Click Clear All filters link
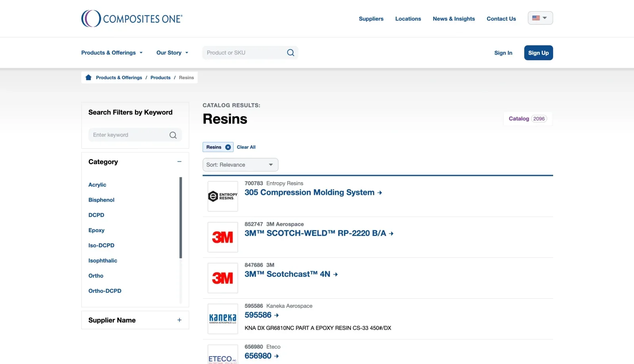 246,147
